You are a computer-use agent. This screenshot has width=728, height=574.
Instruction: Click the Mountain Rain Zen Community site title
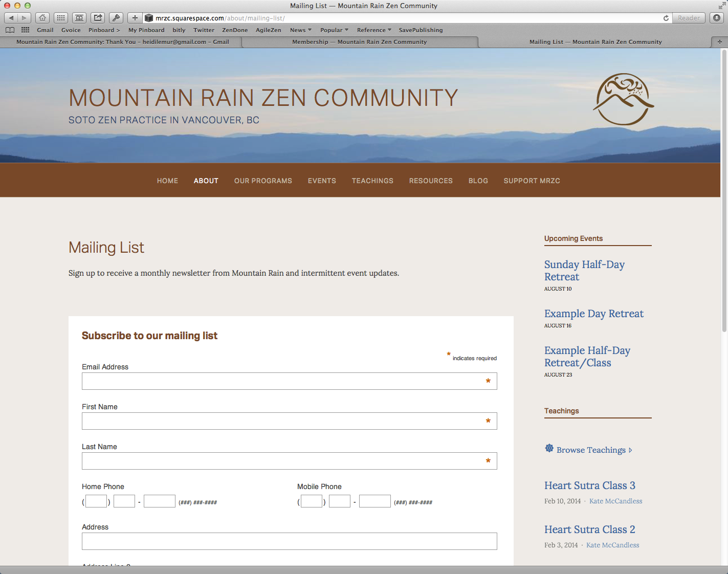click(263, 98)
